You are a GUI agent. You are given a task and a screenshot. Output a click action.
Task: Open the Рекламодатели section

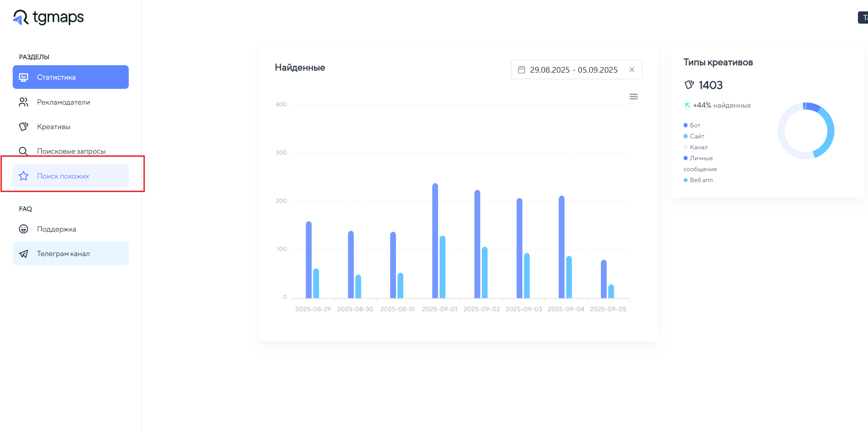(x=64, y=102)
